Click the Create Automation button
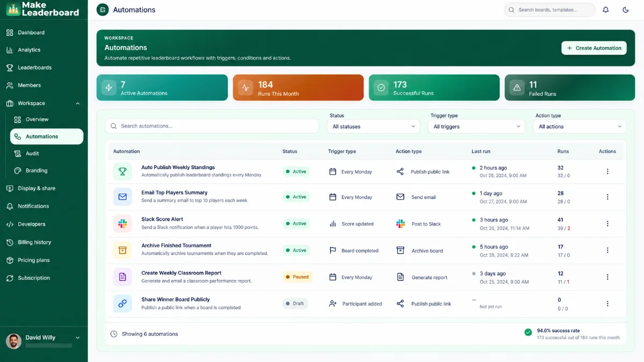 594,48
